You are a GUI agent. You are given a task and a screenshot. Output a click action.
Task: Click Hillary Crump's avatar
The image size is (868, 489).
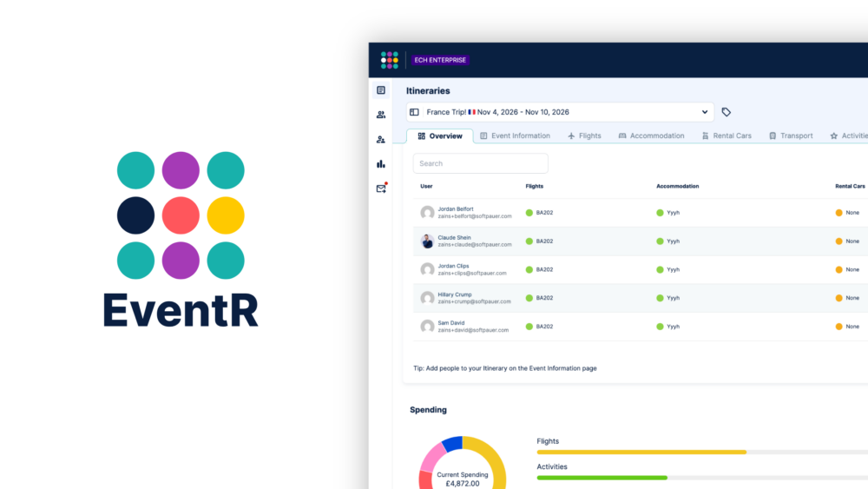pyautogui.click(x=427, y=298)
